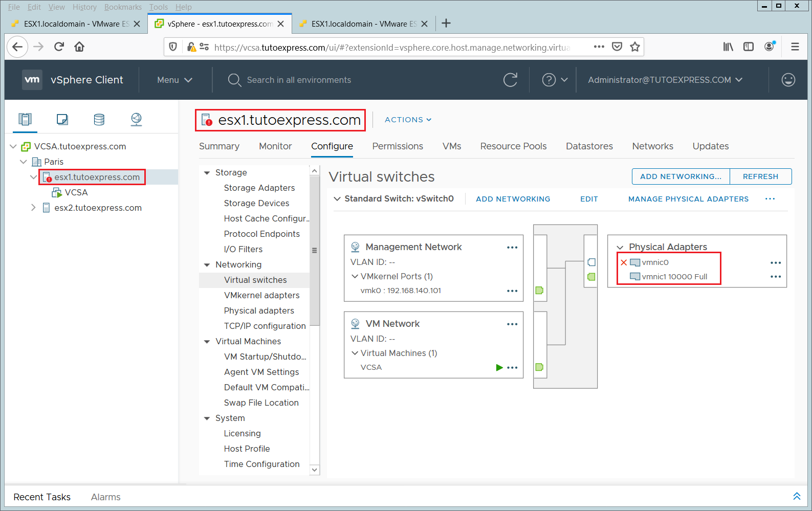
Task: Collapse the System configure section
Action: (207, 418)
